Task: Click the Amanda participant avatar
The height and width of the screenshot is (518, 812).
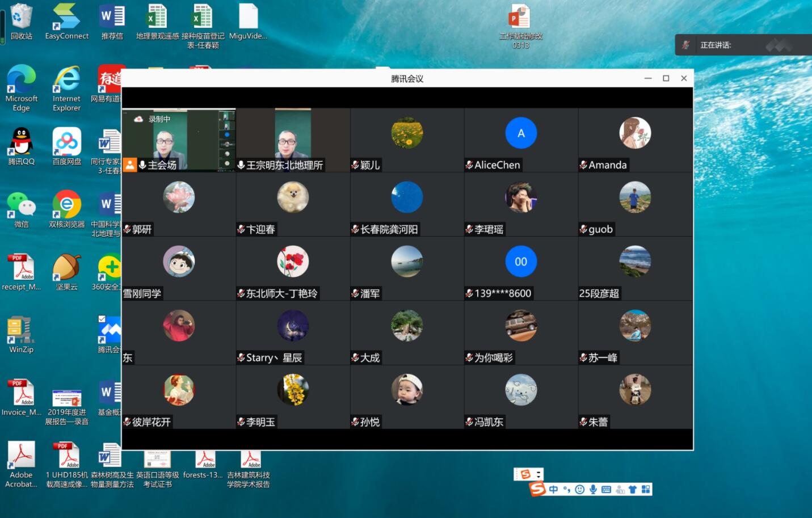Action: coord(635,133)
